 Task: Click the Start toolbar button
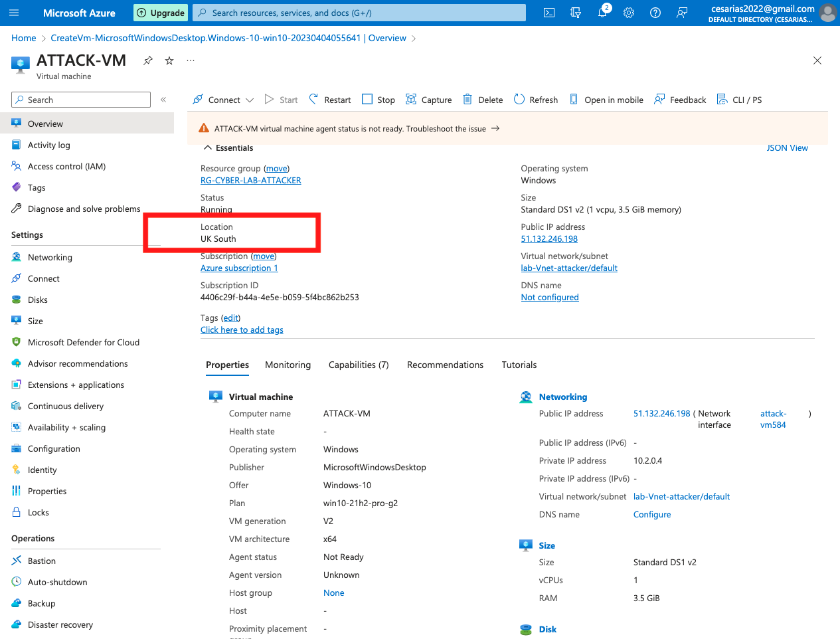[x=281, y=100]
